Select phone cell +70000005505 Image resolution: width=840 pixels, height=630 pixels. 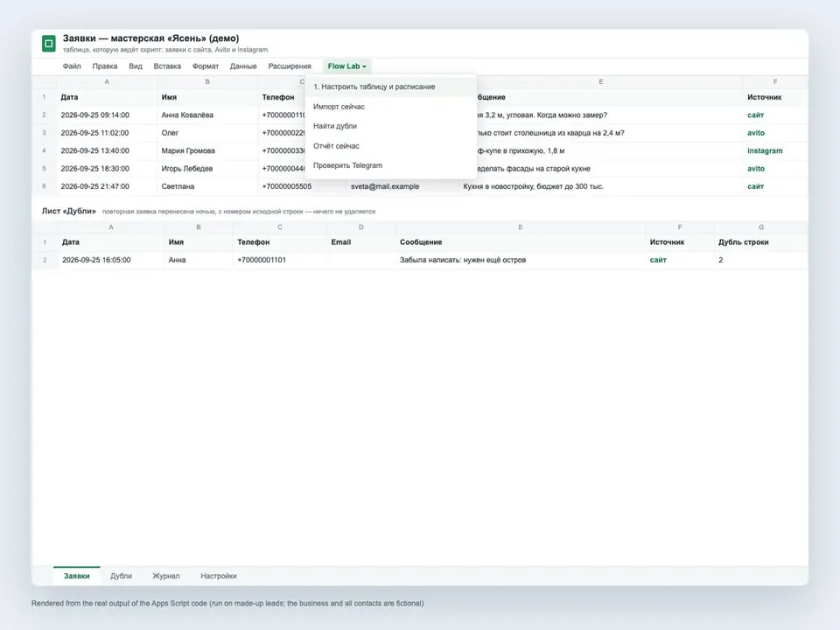point(302,186)
